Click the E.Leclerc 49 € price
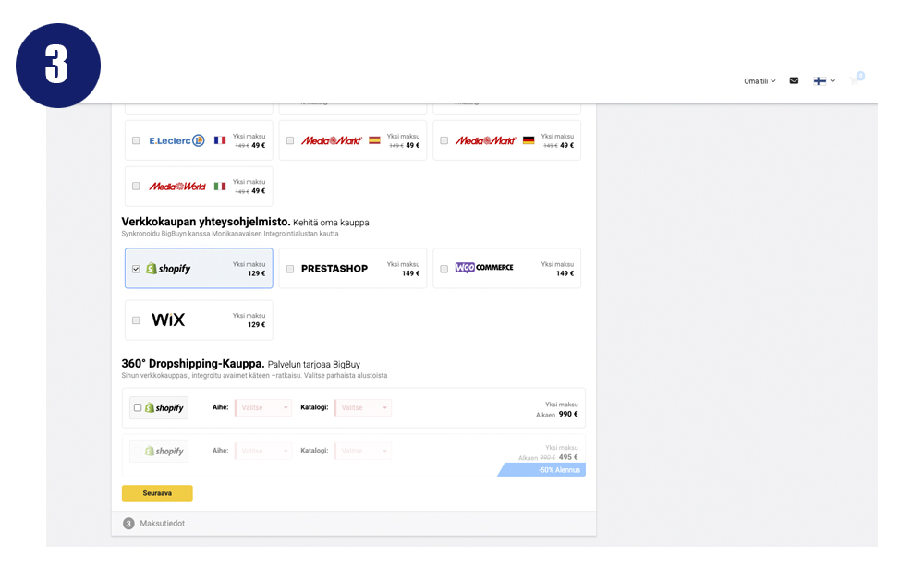924x568 pixels. (x=259, y=146)
